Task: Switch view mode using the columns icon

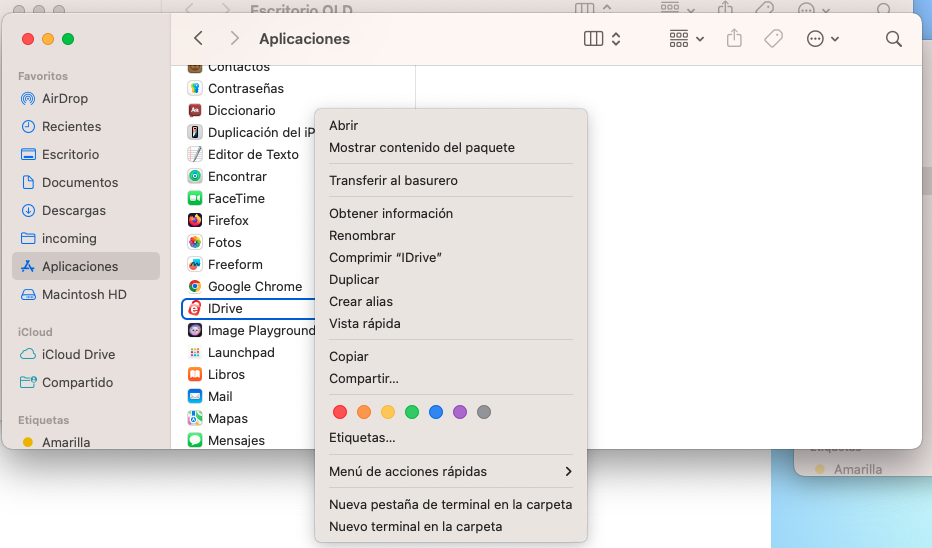Action: point(593,39)
